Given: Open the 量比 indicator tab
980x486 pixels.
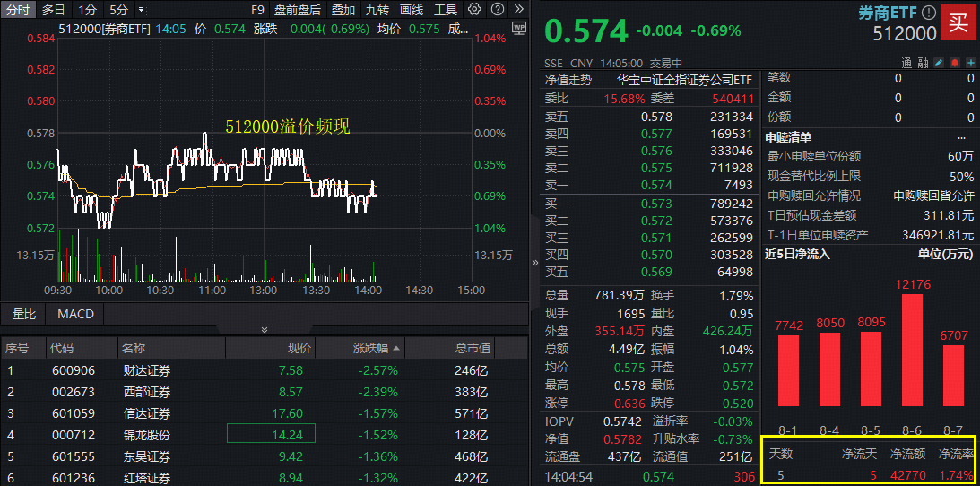Looking at the screenshot, I should pyautogui.click(x=24, y=314).
